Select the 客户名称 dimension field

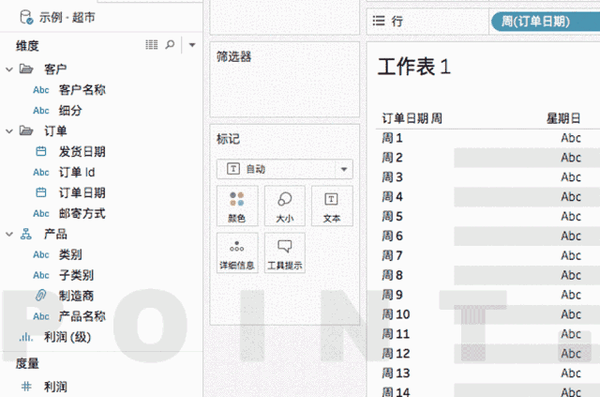coord(82,90)
